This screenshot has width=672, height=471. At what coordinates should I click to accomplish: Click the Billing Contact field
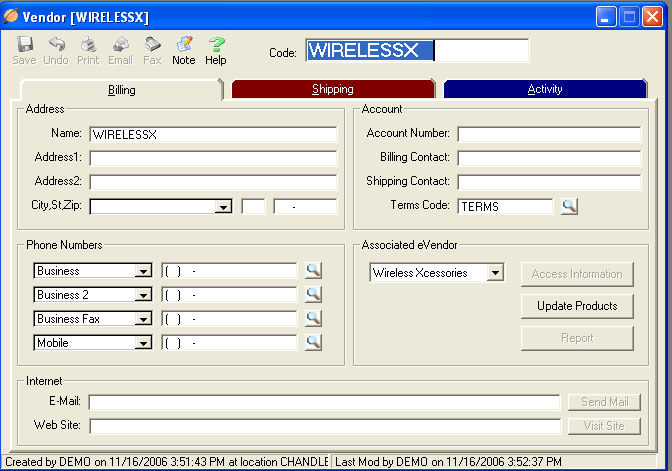point(549,158)
